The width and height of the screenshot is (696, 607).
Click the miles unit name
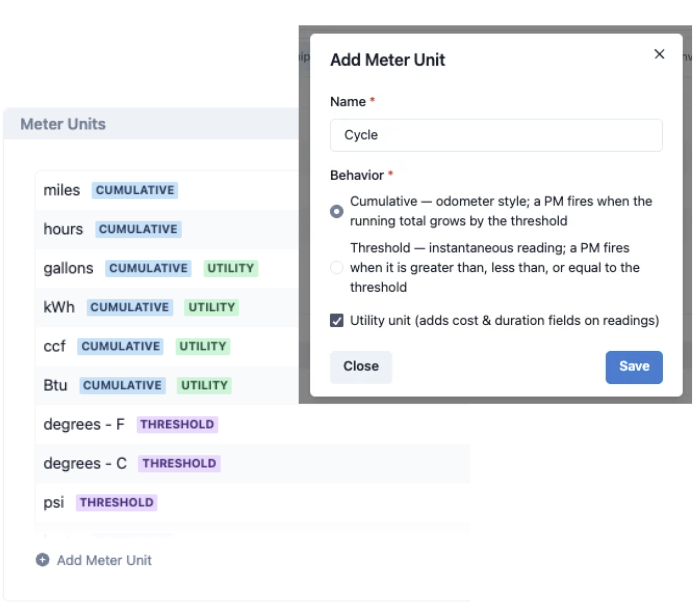point(62,190)
